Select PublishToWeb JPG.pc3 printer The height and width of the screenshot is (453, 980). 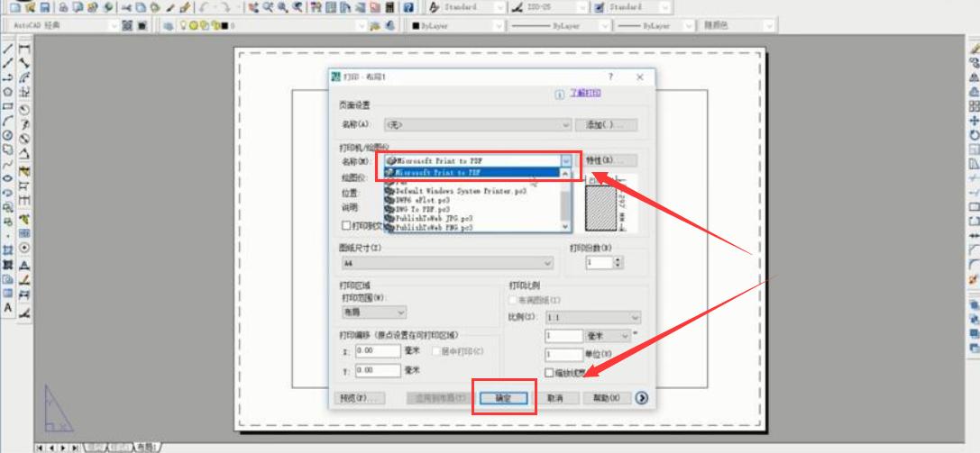tap(472, 218)
